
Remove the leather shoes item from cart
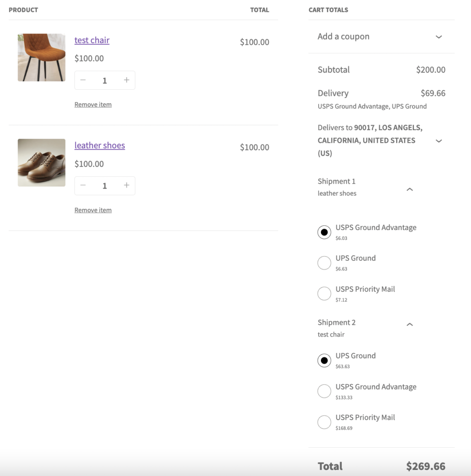tap(93, 210)
